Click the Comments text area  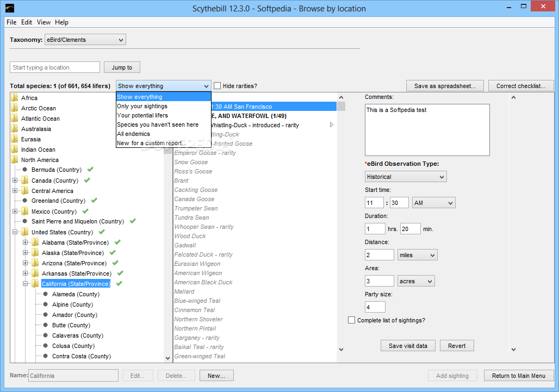(x=427, y=130)
